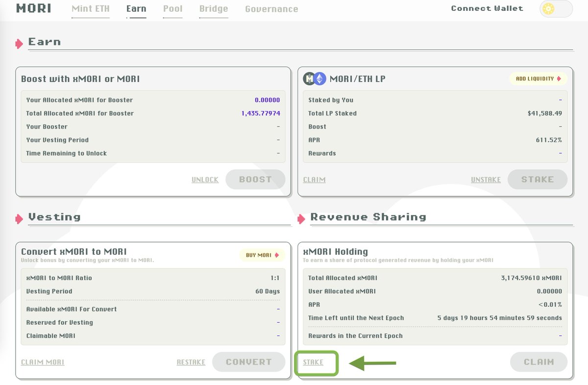Click 'Time Remaining to Unlock' row label

67,153
